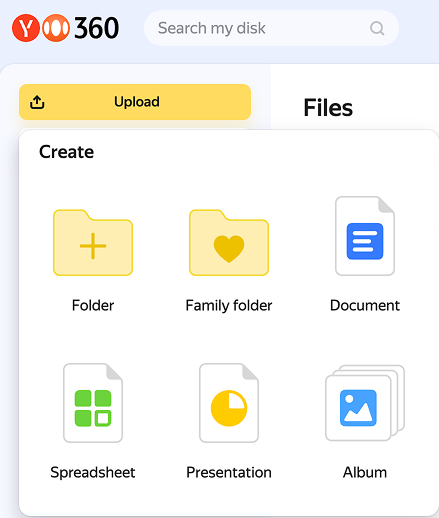The image size is (439, 518).
Task: Click the magnifying glass search icon
Action: [x=377, y=28]
